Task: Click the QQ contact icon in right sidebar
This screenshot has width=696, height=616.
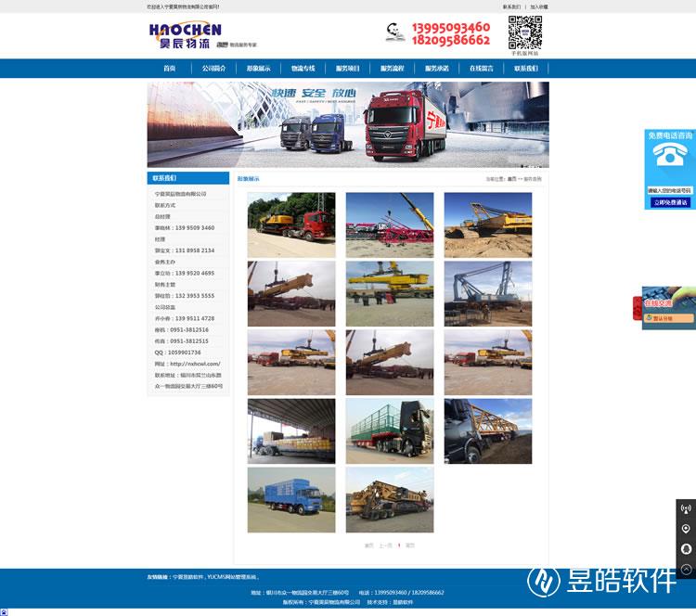Action: pyautogui.click(x=686, y=549)
